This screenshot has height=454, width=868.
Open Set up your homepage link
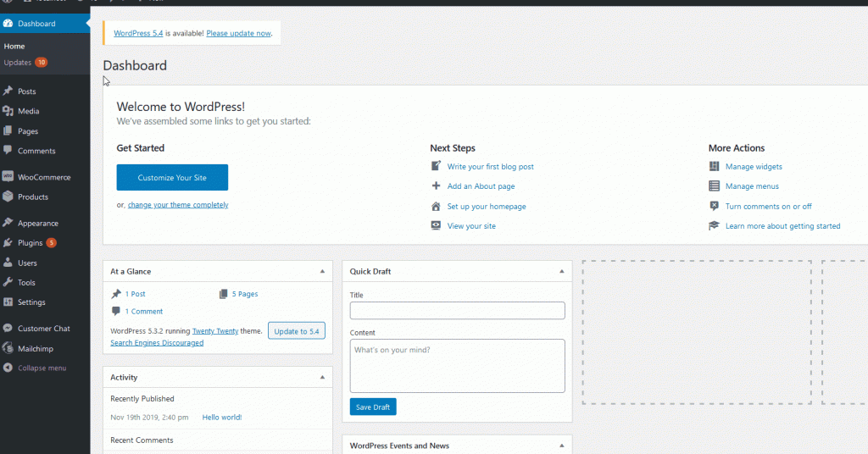pos(487,207)
